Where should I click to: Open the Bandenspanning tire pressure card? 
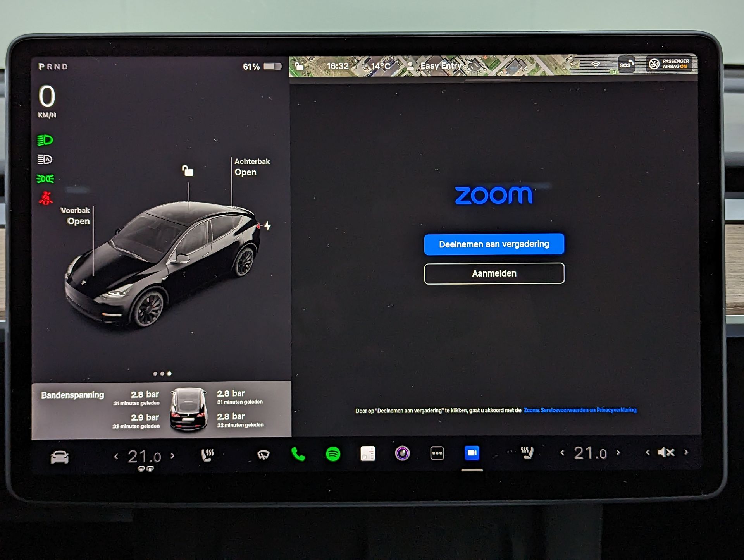tap(161, 410)
